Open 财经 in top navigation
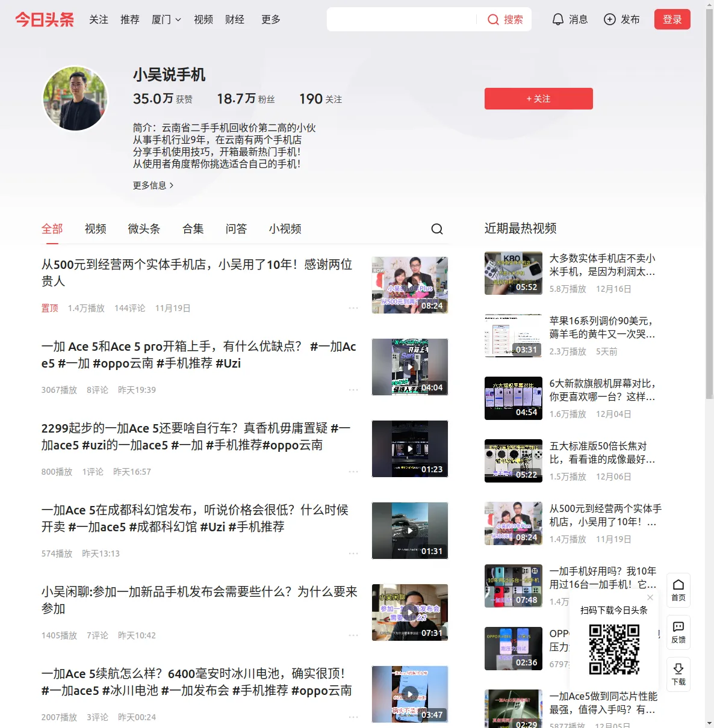714x728 pixels. 235,19
